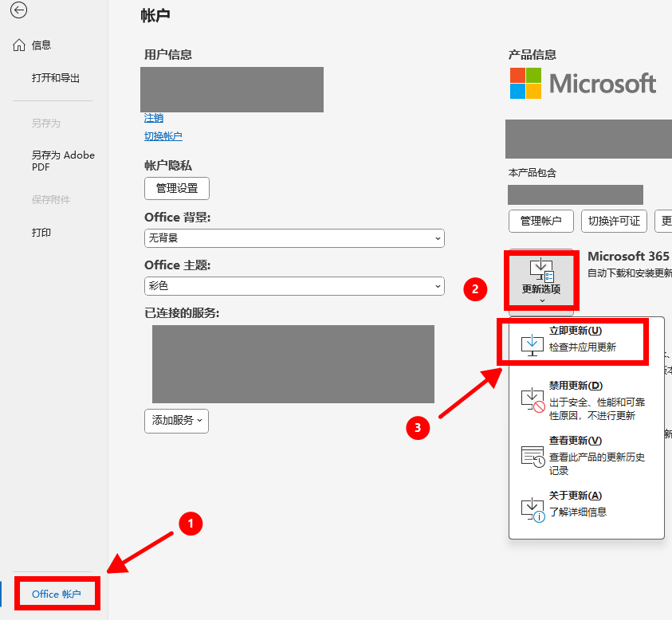672x620 pixels.
Task: Open 打开和导出 in the sidebar
Action: [x=56, y=78]
